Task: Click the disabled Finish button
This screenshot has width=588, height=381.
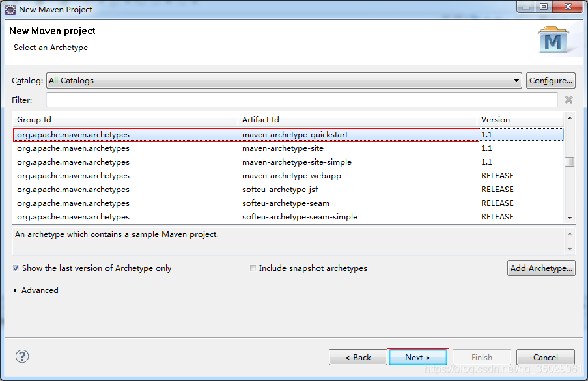Action: [x=481, y=358]
